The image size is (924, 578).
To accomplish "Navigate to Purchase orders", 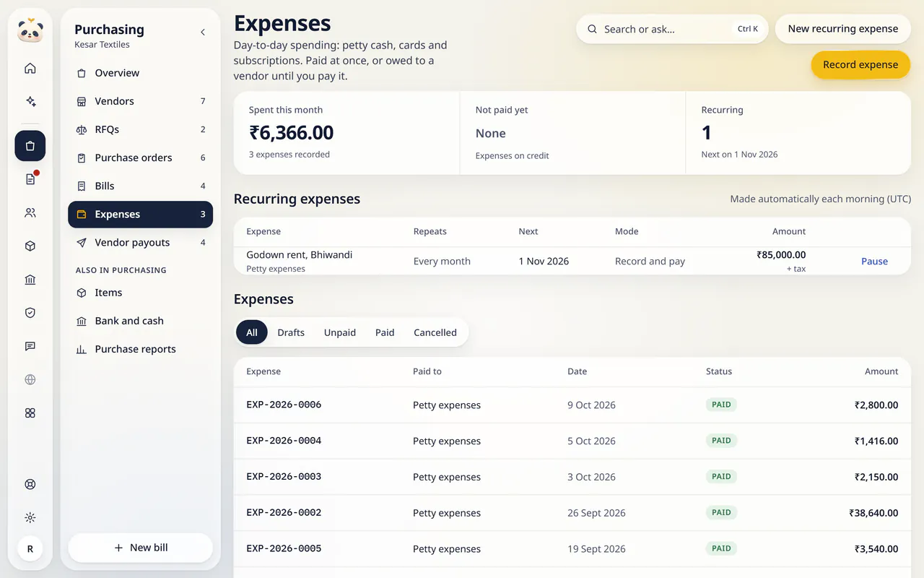I will click(x=140, y=158).
